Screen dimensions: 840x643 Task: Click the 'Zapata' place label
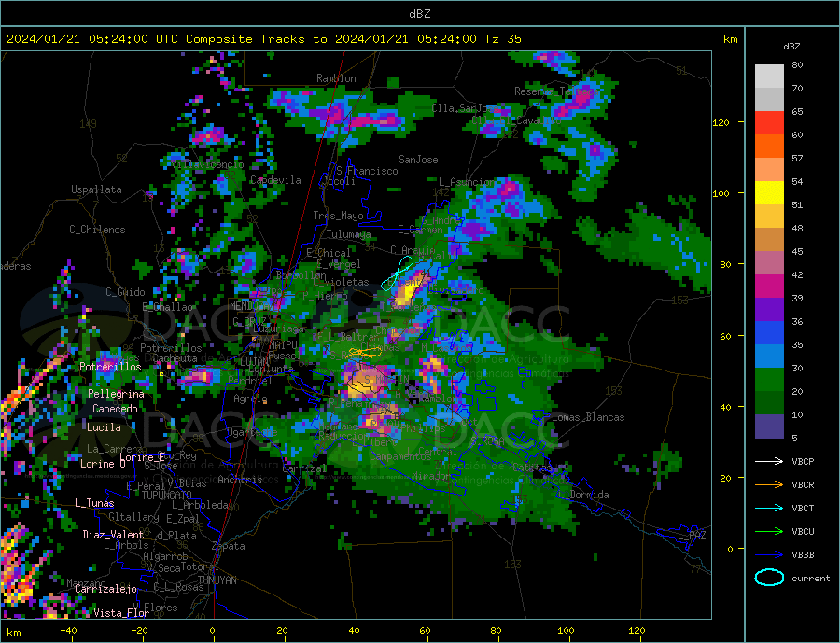229,547
